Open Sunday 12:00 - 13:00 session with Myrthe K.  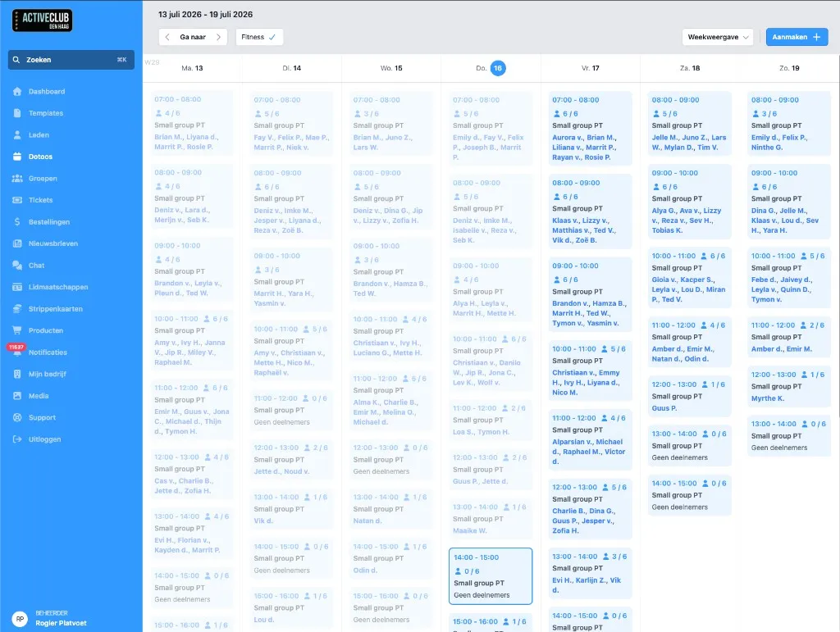click(x=788, y=386)
